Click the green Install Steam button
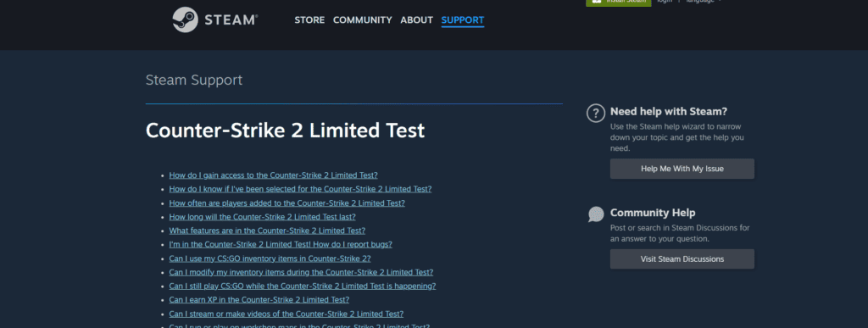This screenshot has width=868, height=328. click(x=618, y=3)
